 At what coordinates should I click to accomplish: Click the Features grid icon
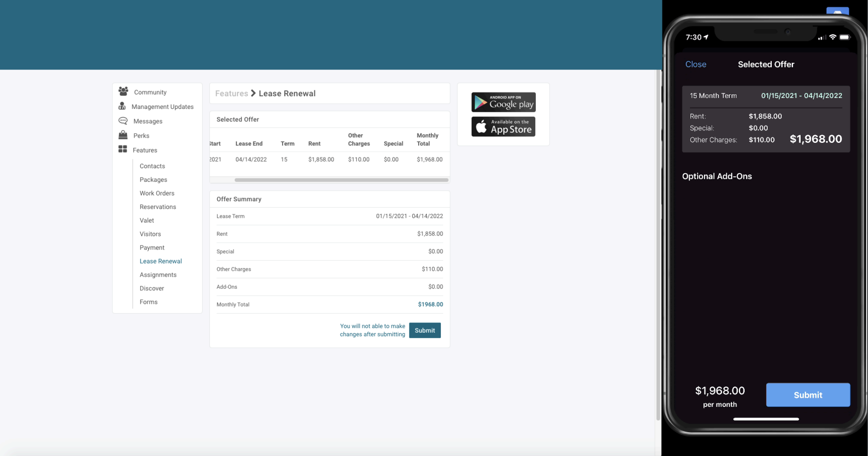pyautogui.click(x=123, y=150)
